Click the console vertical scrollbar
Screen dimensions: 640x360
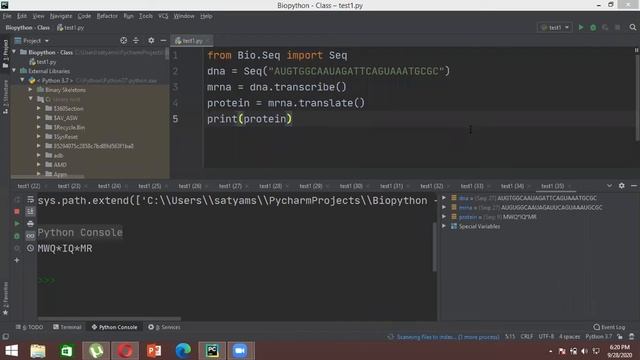click(x=434, y=247)
